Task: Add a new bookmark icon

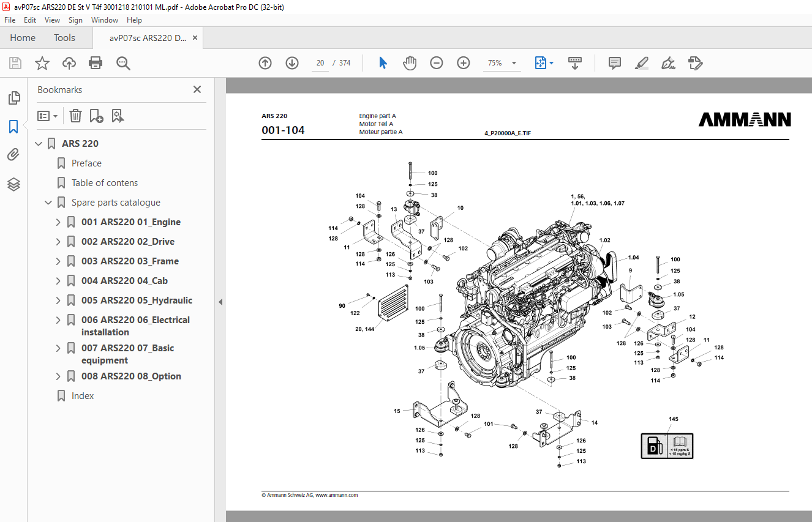Action: [x=96, y=116]
